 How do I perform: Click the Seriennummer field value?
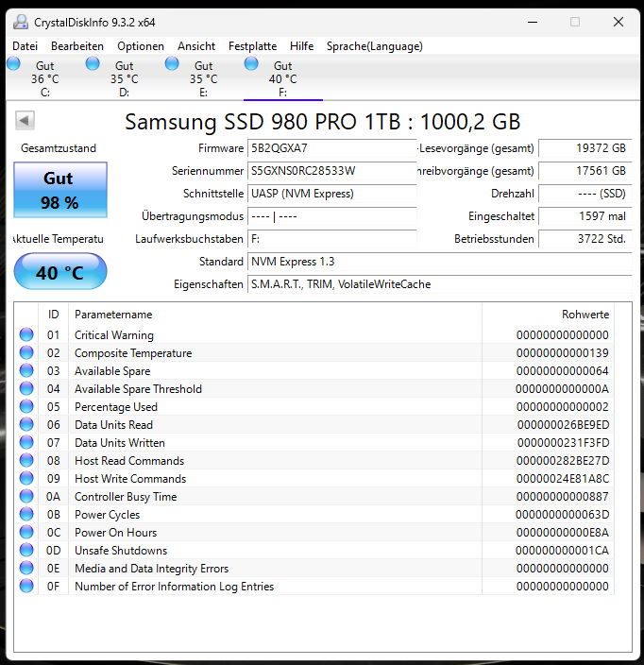tap(331, 170)
